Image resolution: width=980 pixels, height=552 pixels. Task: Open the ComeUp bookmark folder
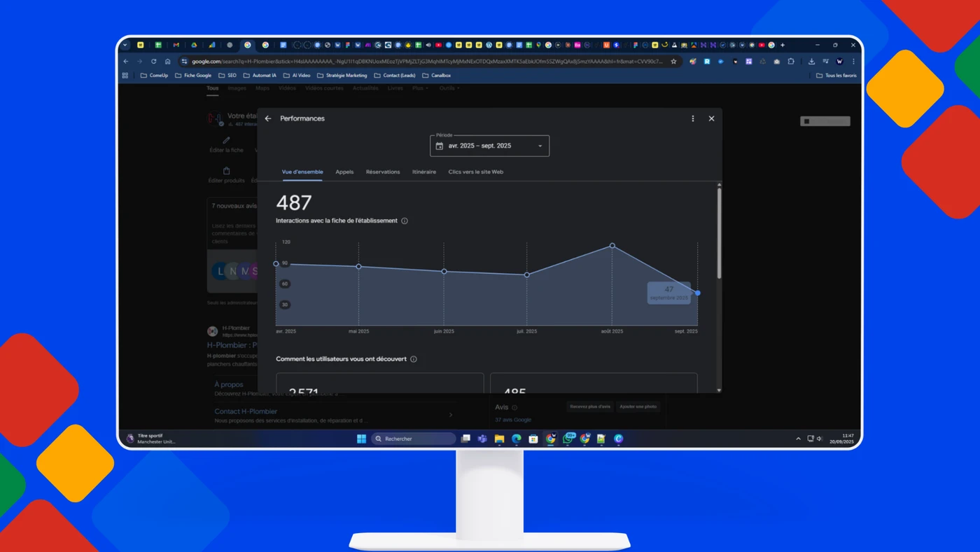coord(154,76)
